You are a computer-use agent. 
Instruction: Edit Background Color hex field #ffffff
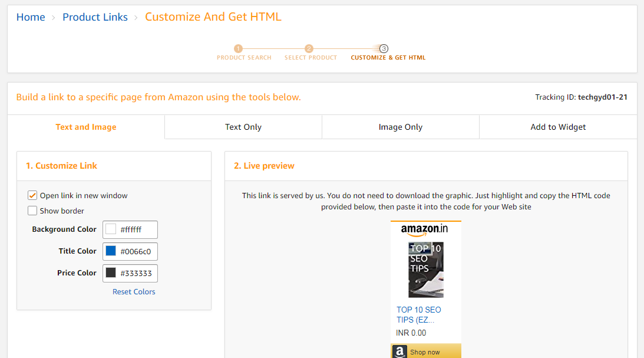[130, 230]
